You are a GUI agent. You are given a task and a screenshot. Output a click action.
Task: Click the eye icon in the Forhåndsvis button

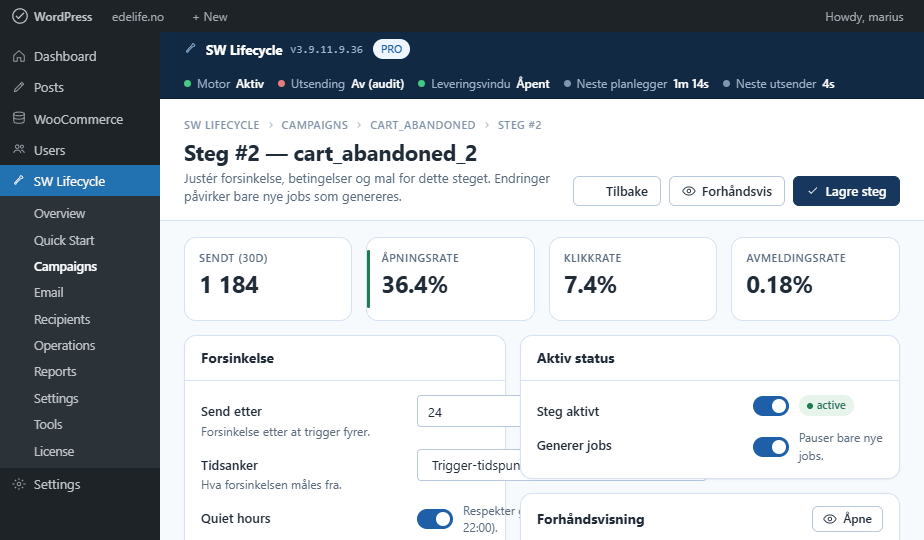688,191
